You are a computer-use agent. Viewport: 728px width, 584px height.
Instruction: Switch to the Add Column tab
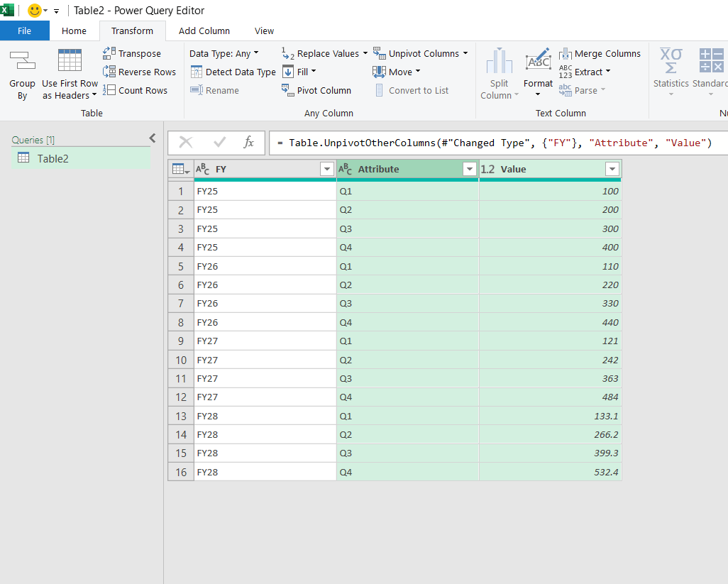[x=204, y=31]
